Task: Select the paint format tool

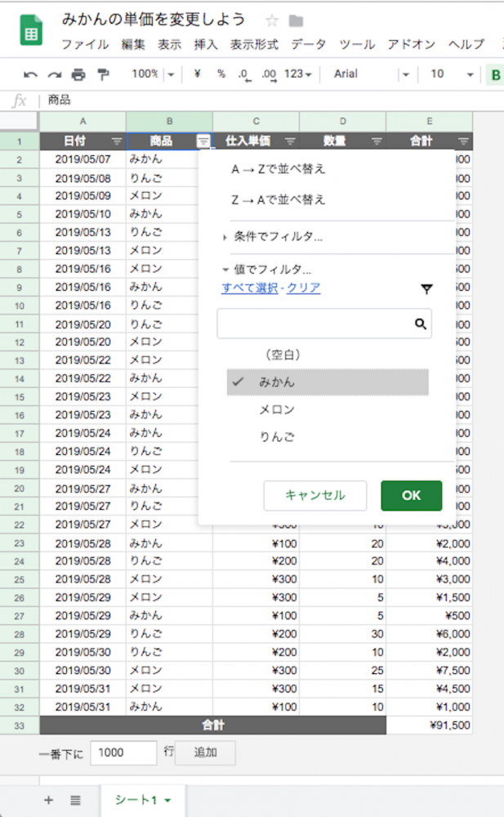Action: click(x=103, y=74)
